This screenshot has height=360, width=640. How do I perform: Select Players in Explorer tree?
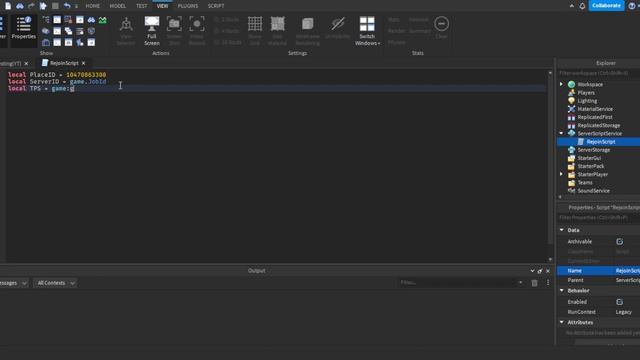point(586,93)
